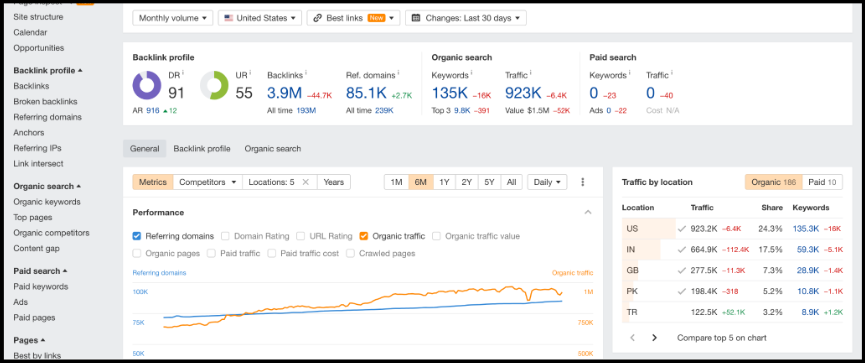Open Referring domains in sidebar

point(47,117)
